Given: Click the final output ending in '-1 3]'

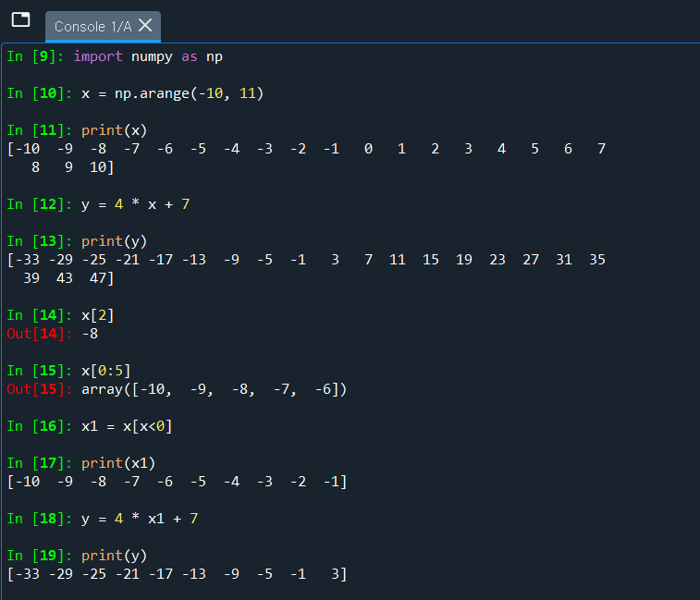Looking at the screenshot, I should tap(177, 574).
